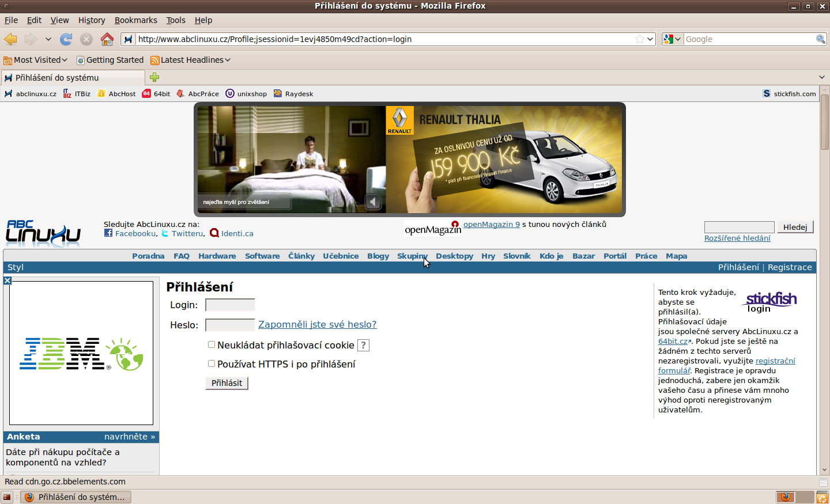
Task: Open the Styl menu in blue bar
Action: tap(16, 267)
